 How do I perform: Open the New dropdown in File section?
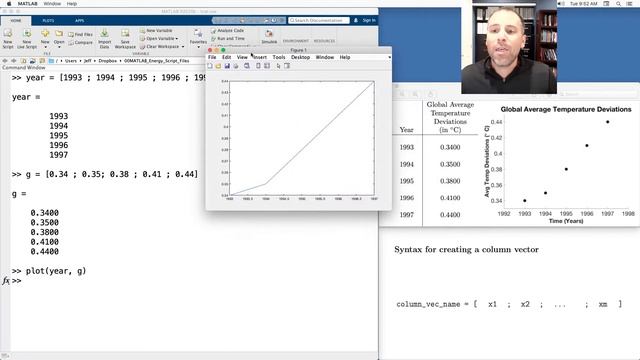point(45,38)
